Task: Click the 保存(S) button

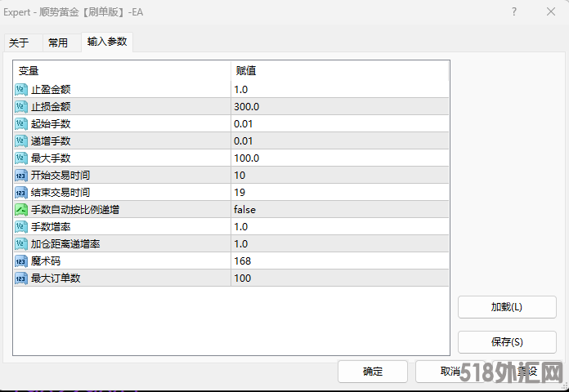Action: (x=507, y=341)
